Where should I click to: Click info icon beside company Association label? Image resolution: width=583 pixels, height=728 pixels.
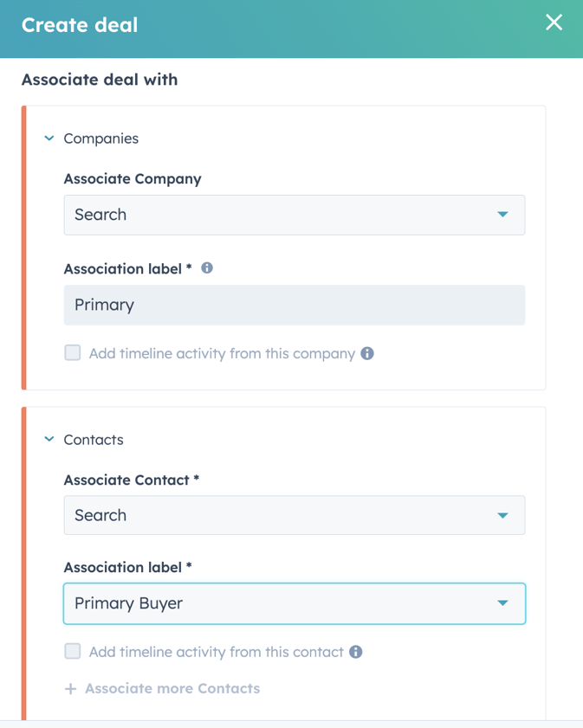207,267
